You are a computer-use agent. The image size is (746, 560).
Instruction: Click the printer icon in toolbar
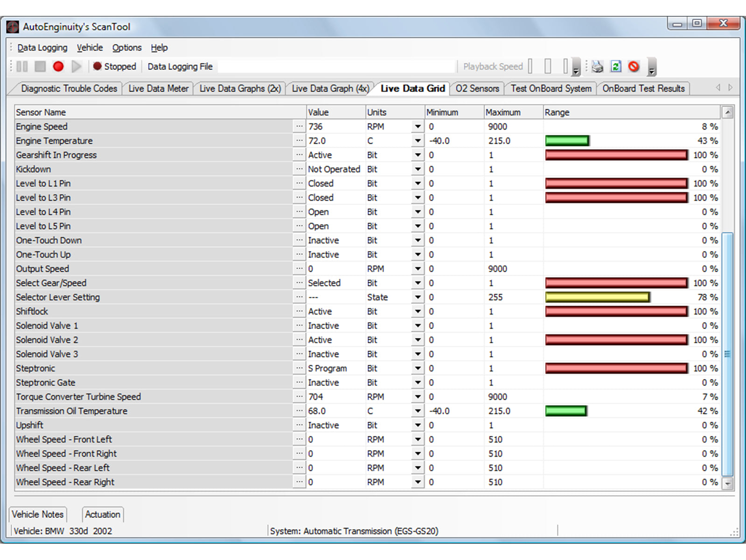(x=597, y=67)
